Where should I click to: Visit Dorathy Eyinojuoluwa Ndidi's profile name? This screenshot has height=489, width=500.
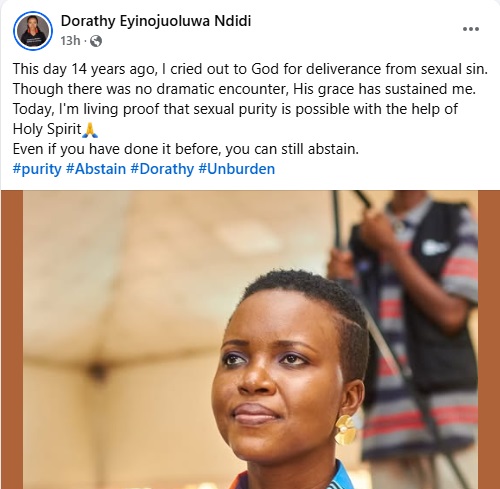tap(156, 21)
